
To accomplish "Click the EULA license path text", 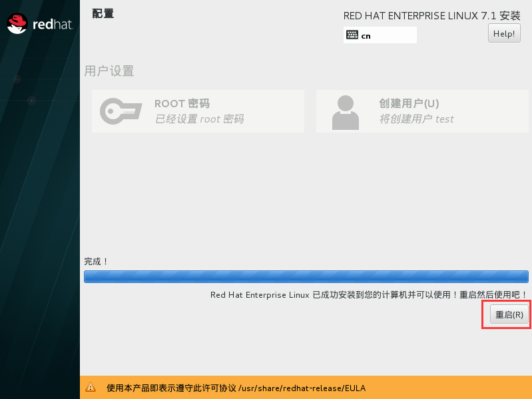I will (302, 388).
